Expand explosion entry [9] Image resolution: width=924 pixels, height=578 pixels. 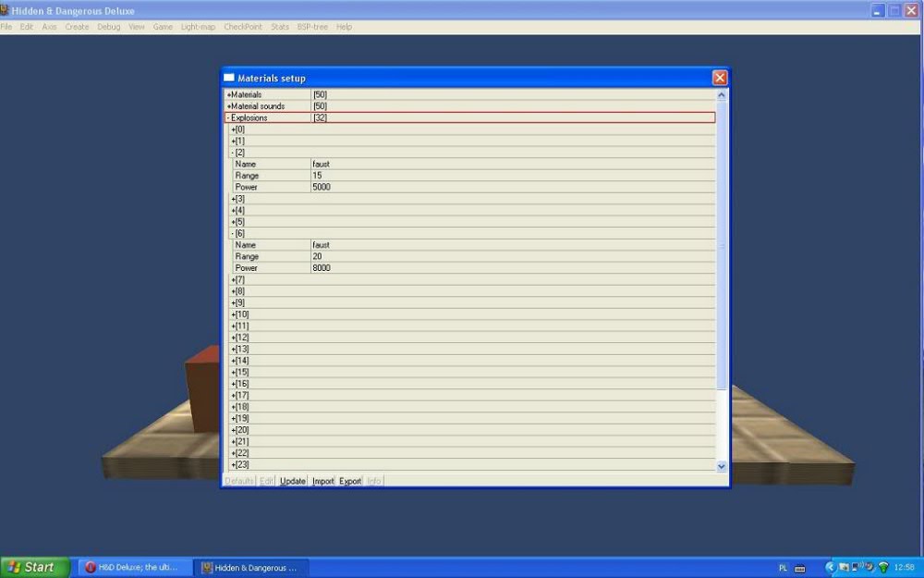pyautogui.click(x=234, y=302)
